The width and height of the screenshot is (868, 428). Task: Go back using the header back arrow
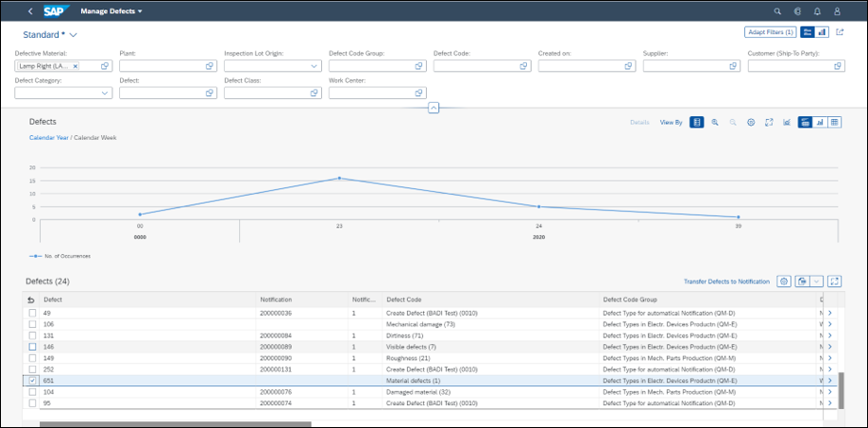click(30, 11)
